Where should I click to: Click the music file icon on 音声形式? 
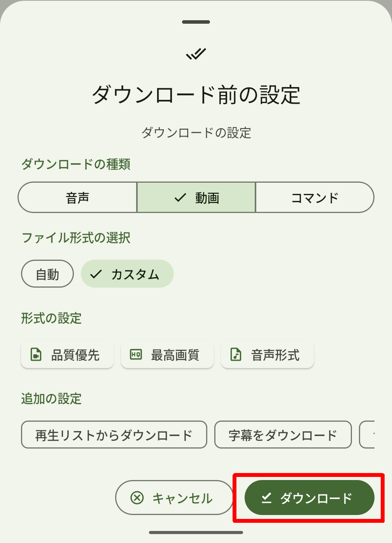click(236, 354)
